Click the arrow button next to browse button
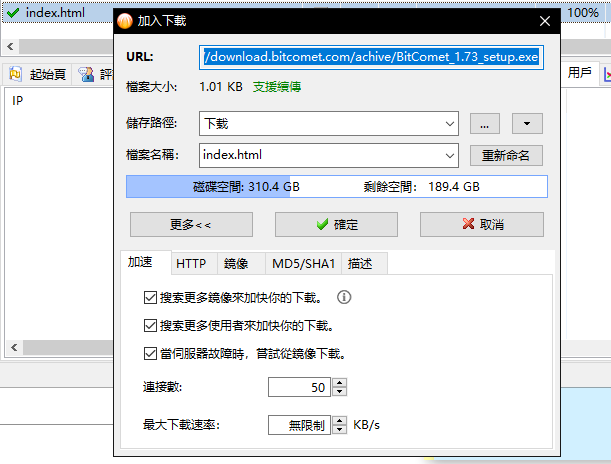The height and width of the screenshot is (464, 611). 526,124
